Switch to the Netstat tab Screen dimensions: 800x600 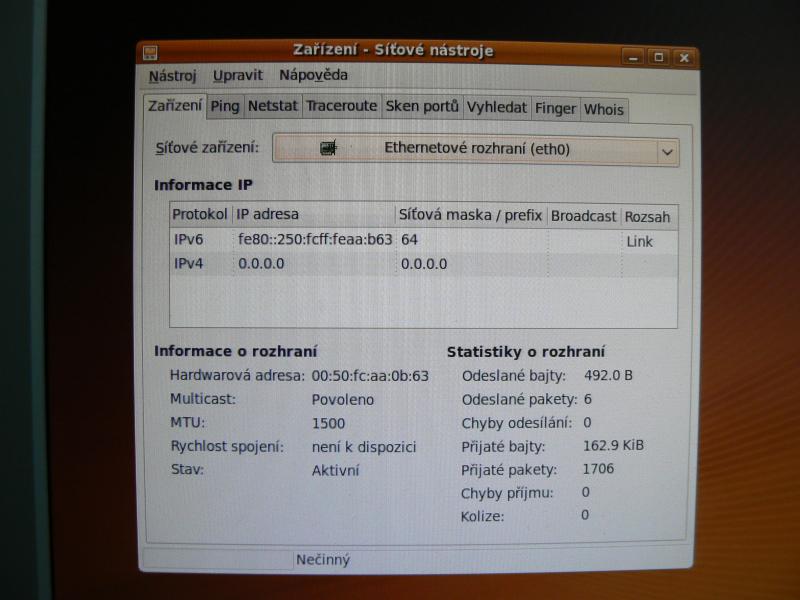[x=272, y=106]
